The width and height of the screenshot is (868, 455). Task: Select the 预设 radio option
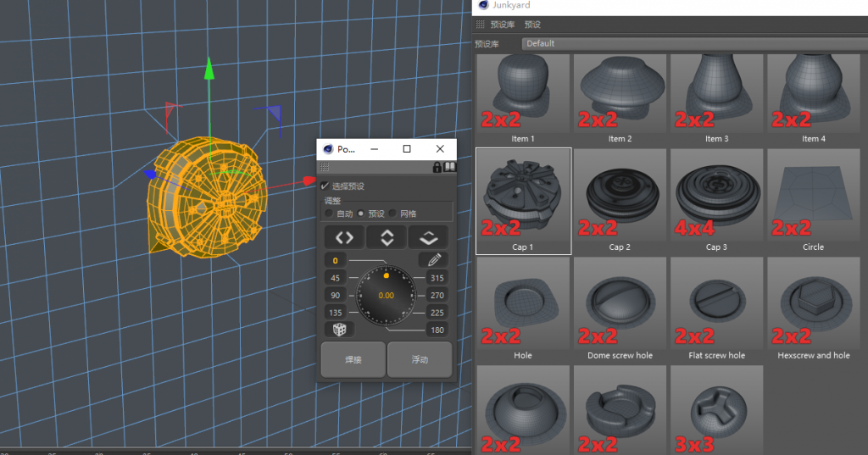point(361,214)
